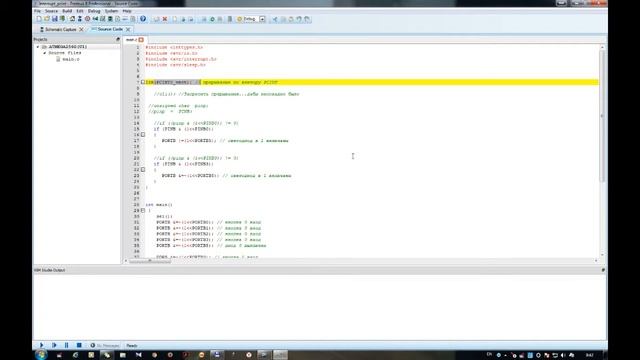
Task: Show hidden tray icons arrow
Action: tap(505, 355)
